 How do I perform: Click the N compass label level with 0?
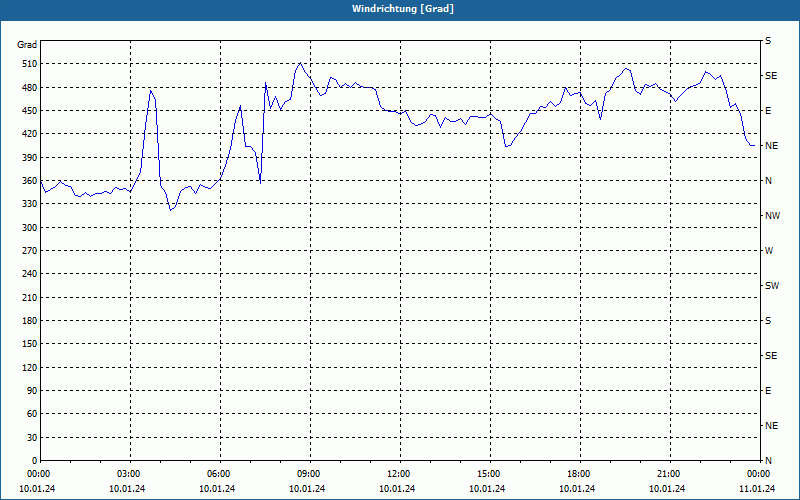point(768,461)
